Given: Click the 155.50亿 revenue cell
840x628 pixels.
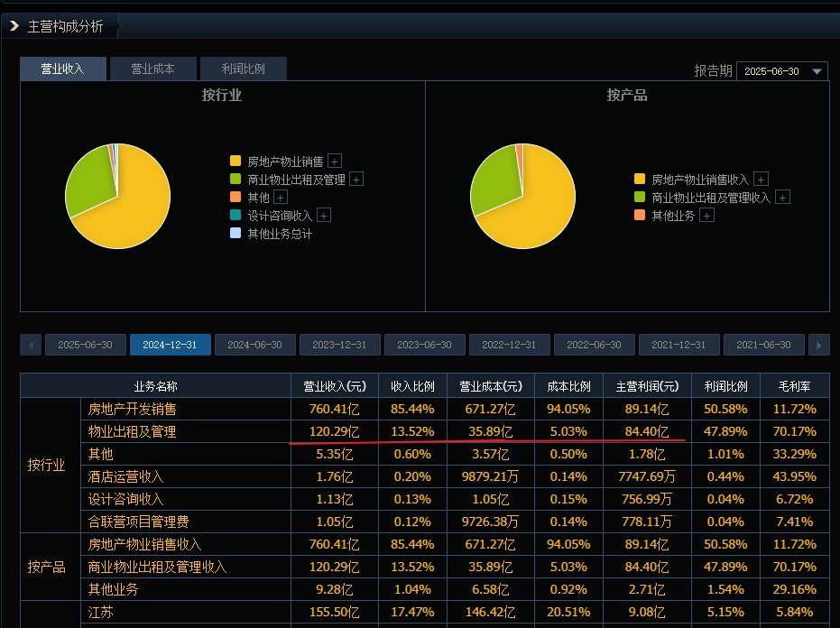Looking at the screenshot, I should [335, 612].
